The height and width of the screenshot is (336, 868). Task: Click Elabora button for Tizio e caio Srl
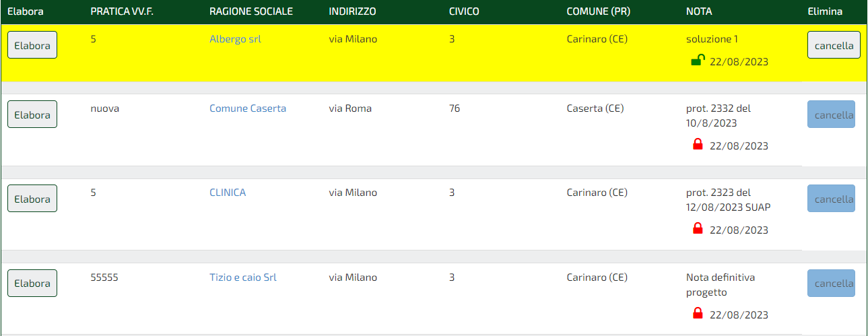tap(32, 283)
